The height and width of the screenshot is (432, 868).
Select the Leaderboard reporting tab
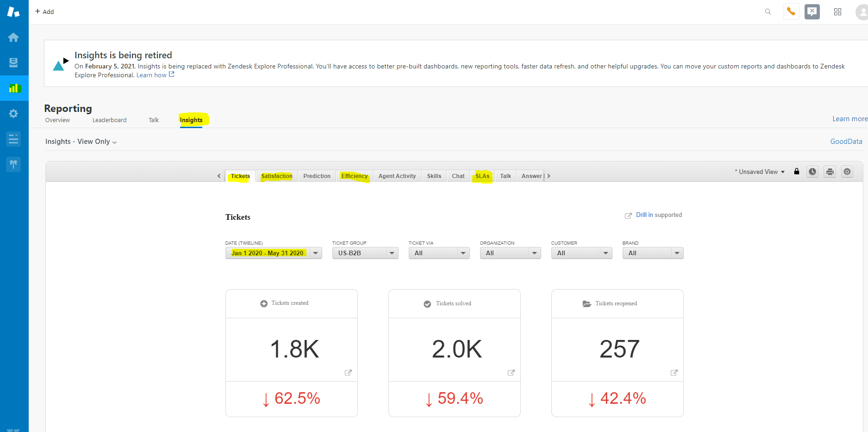(x=109, y=120)
